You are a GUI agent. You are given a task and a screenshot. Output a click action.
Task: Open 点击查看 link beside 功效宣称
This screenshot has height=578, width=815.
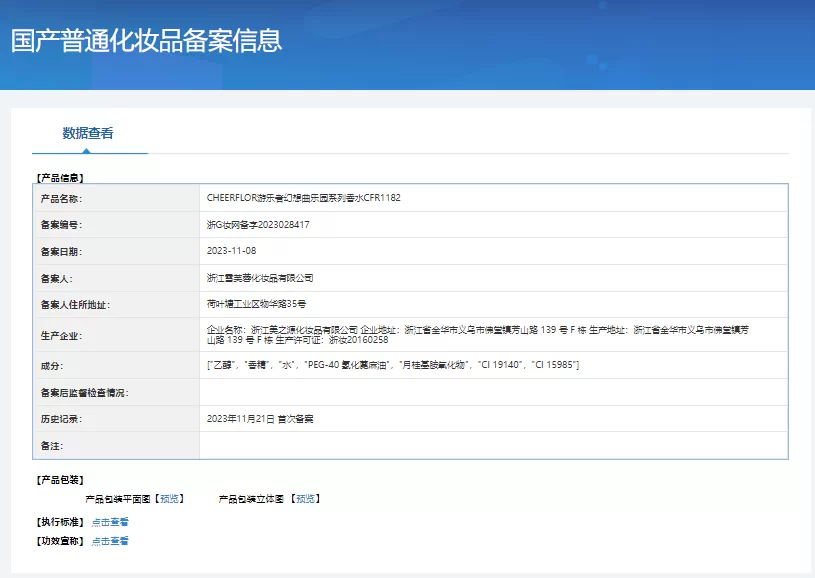pos(110,541)
